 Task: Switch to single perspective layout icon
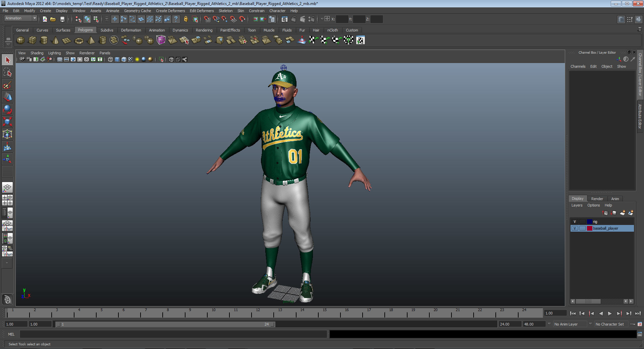coord(7,187)
